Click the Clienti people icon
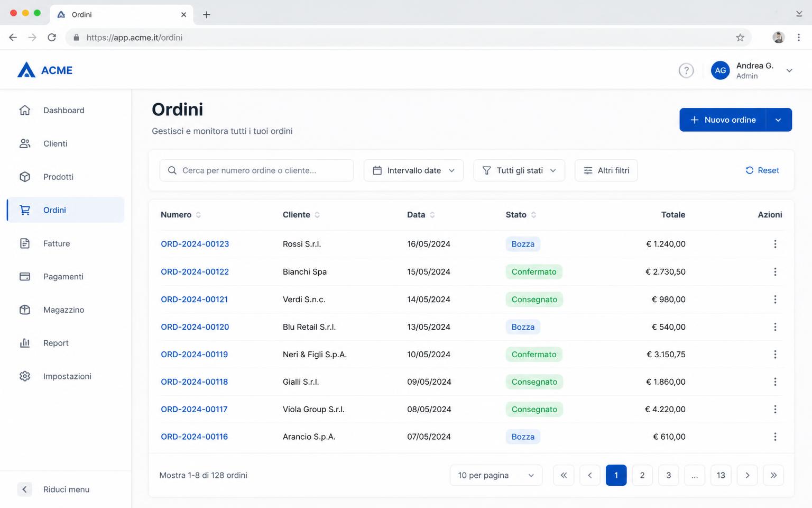The image size is (812, 508). point(25,143)
